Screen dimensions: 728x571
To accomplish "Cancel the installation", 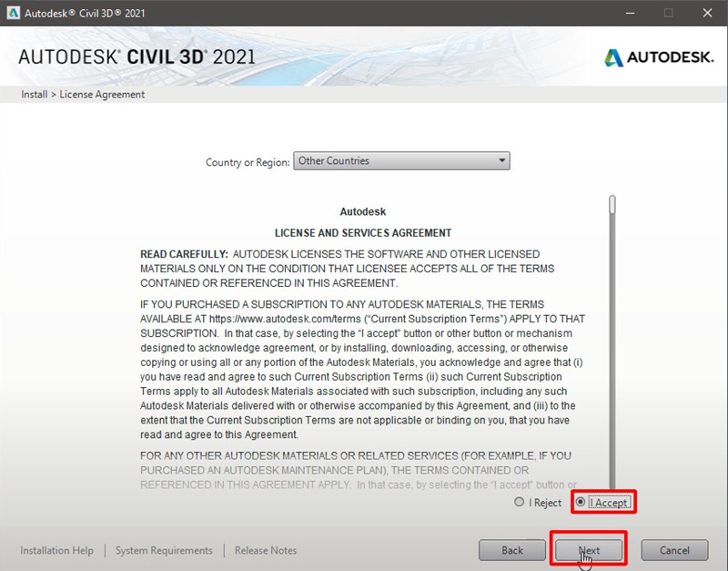I will [674, 550].
